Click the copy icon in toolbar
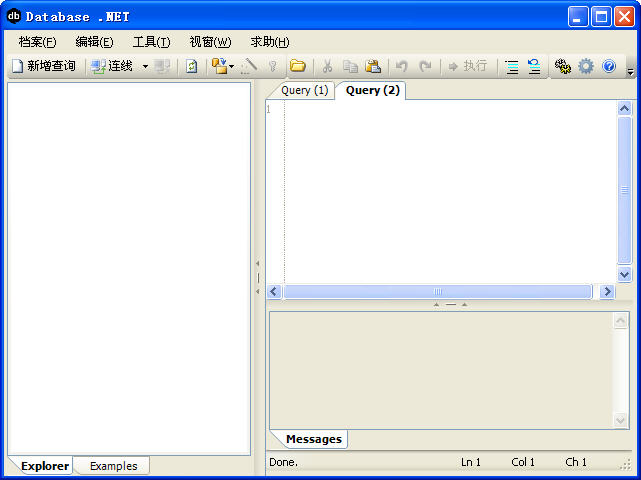Screen dimensions: 641x480 point(350,66)
